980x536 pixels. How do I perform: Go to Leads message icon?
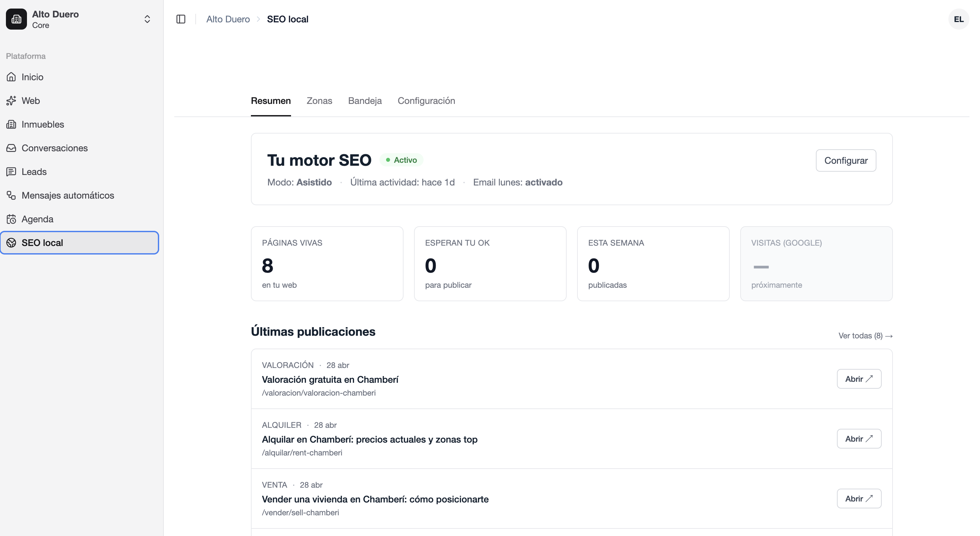pos(12,172)
